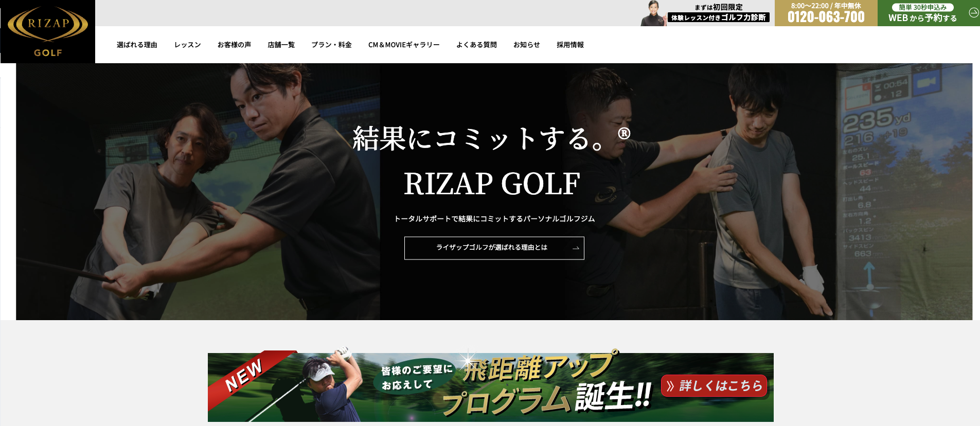Screen dimensions: 980x426
Task: Click ライザップゴルフが選ばれる理由とは button
Action: point(494,248)
